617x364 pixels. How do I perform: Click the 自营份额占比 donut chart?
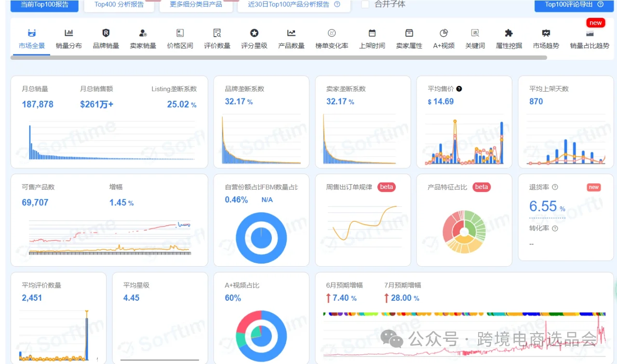261,238
